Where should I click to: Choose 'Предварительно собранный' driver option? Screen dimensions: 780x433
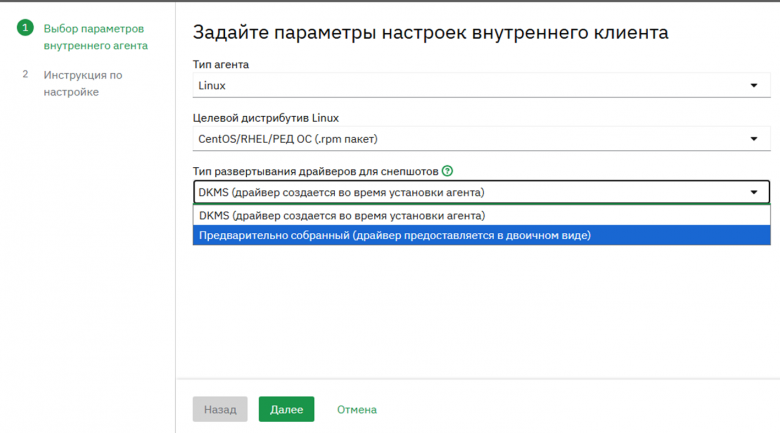[395, 235]
